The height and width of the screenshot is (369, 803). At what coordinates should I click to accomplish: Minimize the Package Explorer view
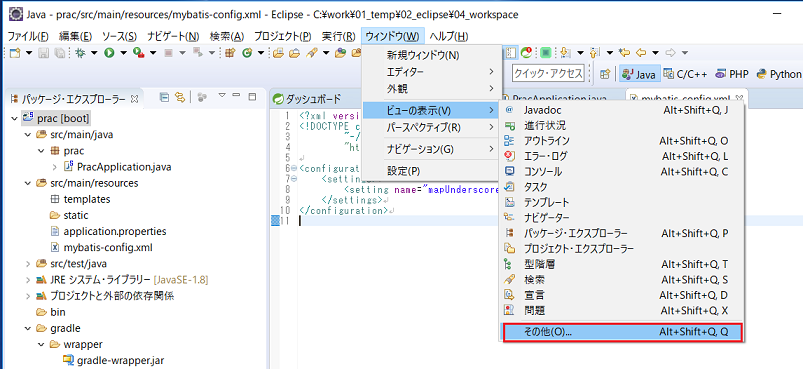point(236,96)
